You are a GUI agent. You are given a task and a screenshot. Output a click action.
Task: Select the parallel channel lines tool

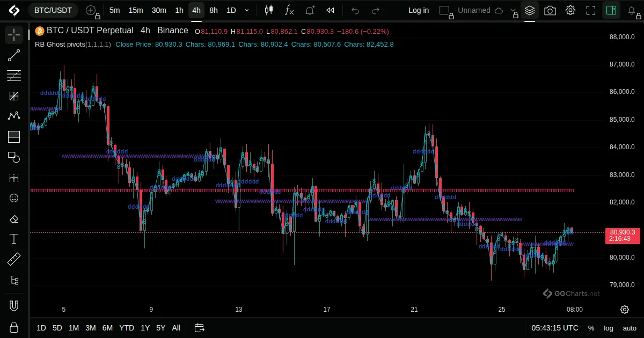[14, 76]
